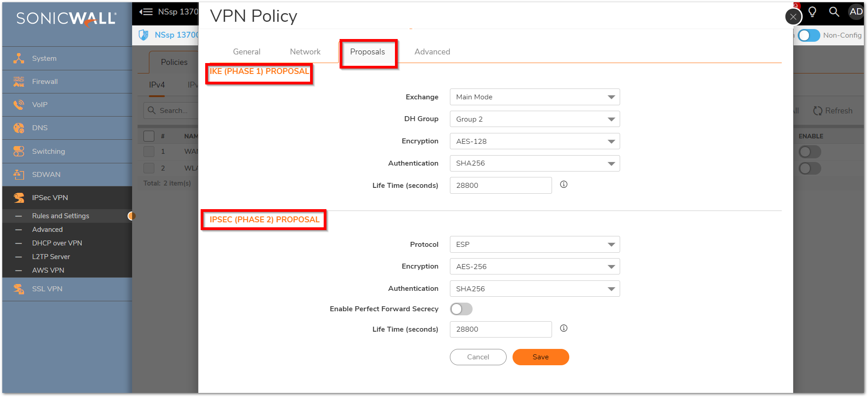Open search magnifier in top bar
The image size is (868, 397).
coord(834,12)
